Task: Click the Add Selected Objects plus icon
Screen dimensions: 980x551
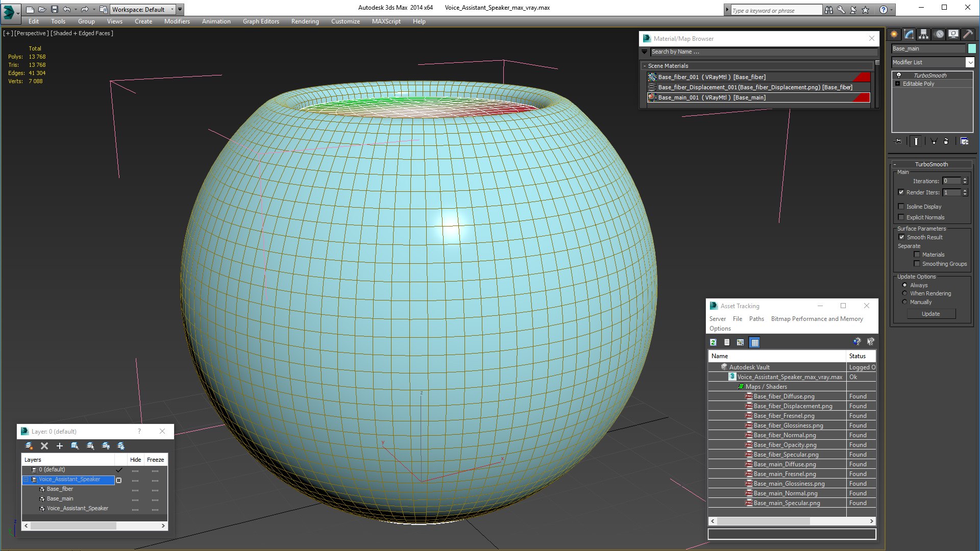Action: click(59, 446)
